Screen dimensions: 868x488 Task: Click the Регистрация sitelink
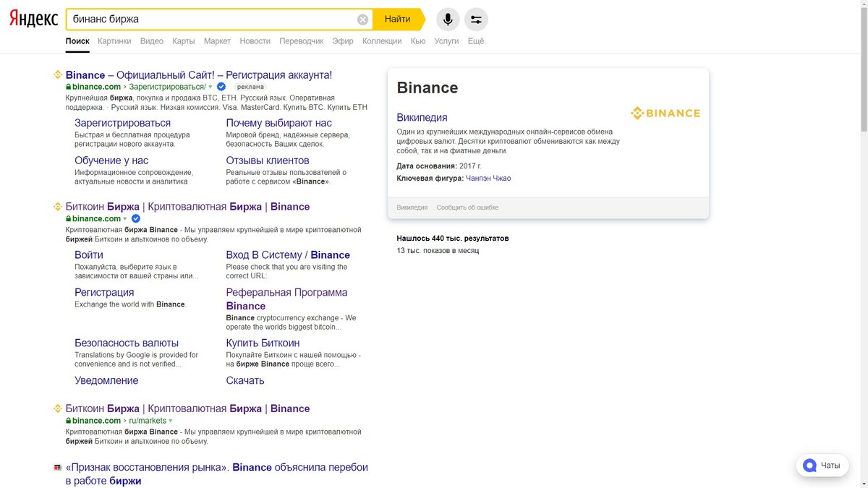[x=104, y=292]
